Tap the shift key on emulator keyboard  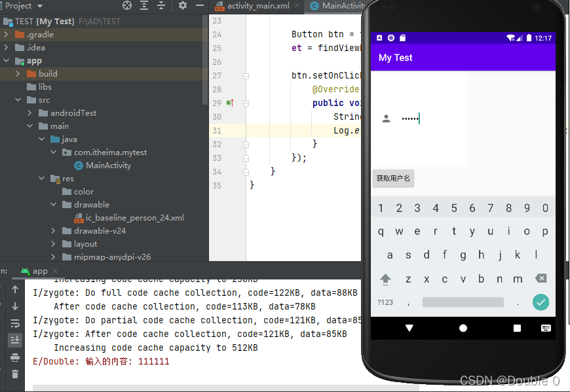[385, 279]
